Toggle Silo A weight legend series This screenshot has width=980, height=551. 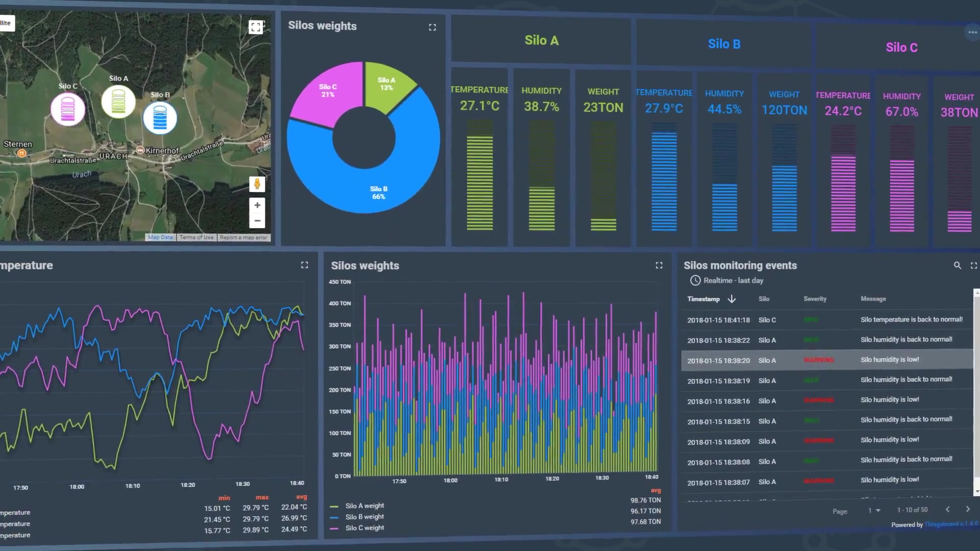(x=364, y=506)
